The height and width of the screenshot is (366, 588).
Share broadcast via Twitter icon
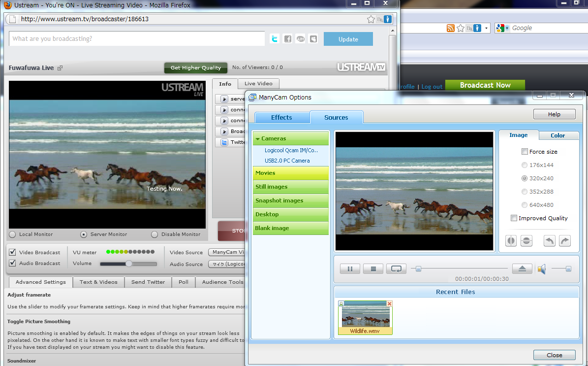[x=275, y=39]
